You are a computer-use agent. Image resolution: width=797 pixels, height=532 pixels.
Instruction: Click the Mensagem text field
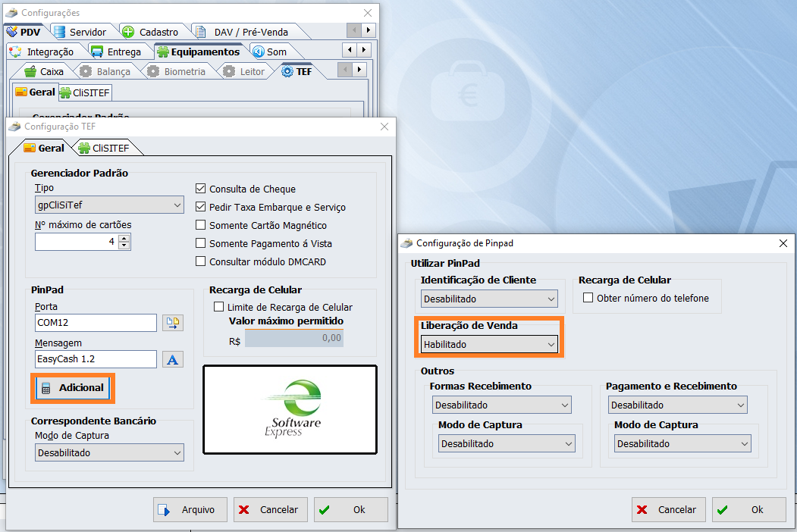tap(96, 359)
